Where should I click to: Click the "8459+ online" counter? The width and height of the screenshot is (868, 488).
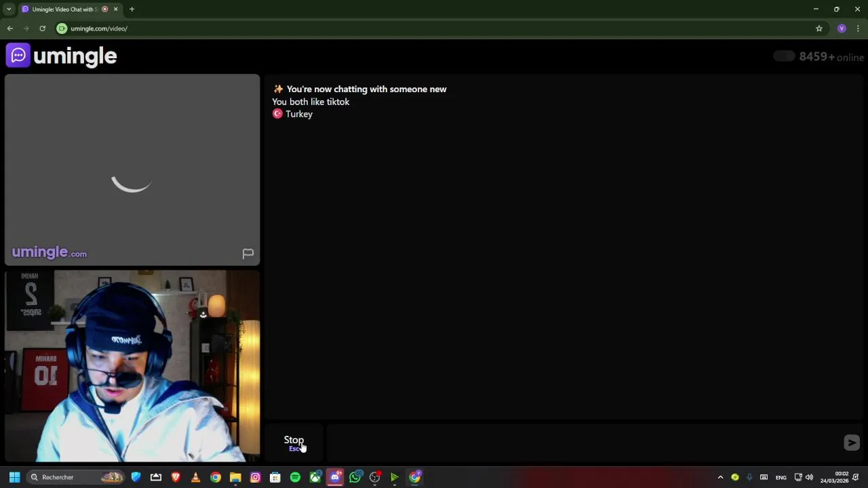pyautogui.click(x=831, y=57)
